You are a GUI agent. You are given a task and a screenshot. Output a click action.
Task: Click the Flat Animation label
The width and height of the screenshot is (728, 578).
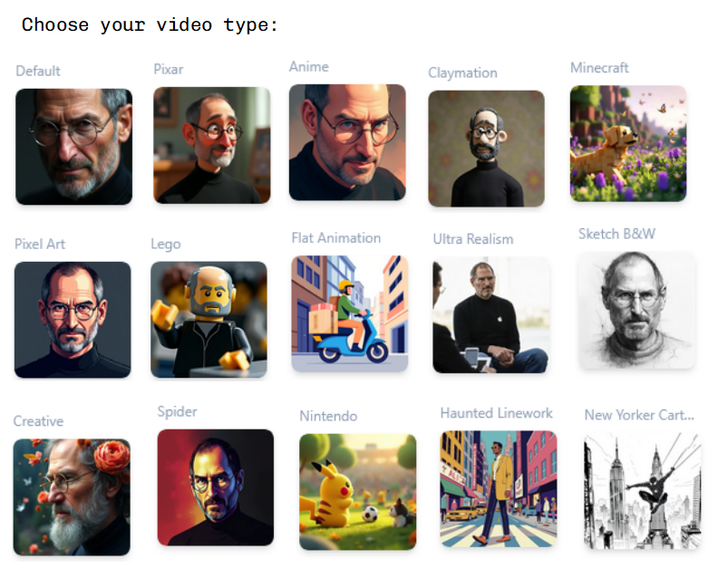(x=336, y=238)
